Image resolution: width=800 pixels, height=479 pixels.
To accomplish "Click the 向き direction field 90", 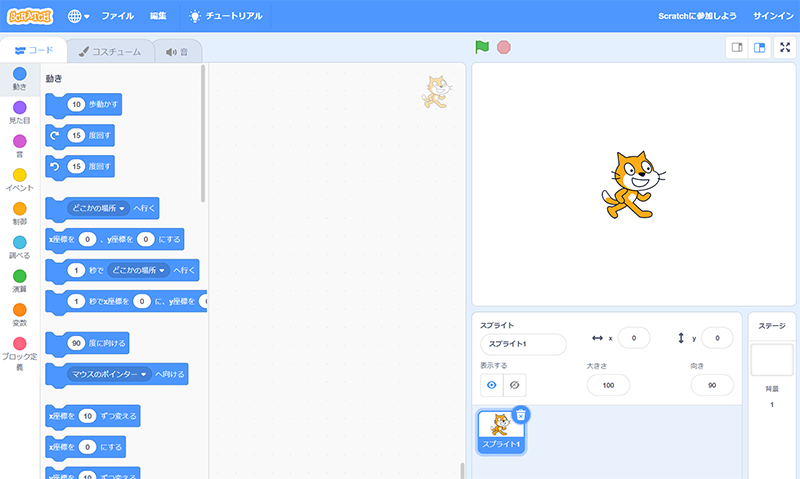I will 712,386.
